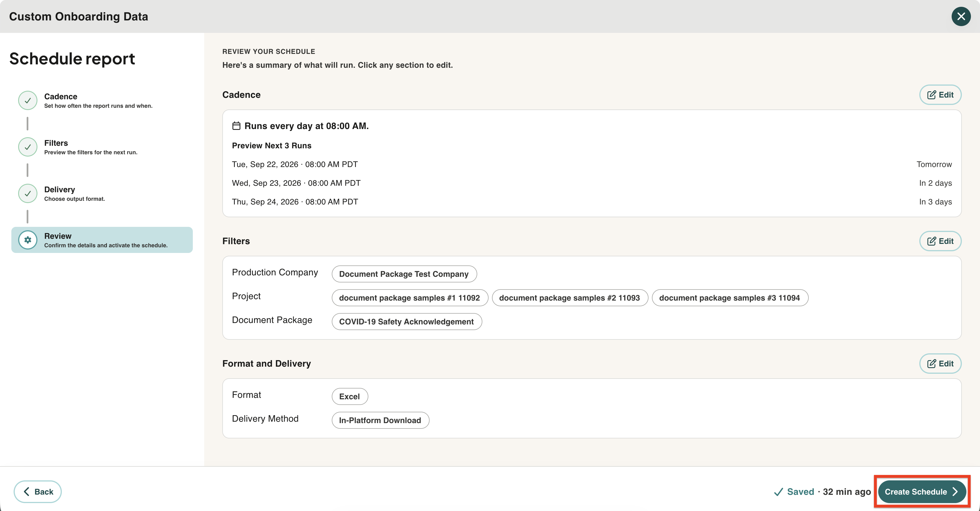Click the Tue, Sep 22, 2026 run row
The height and width of the screenshot is (511, 980).
coord(592,164)
